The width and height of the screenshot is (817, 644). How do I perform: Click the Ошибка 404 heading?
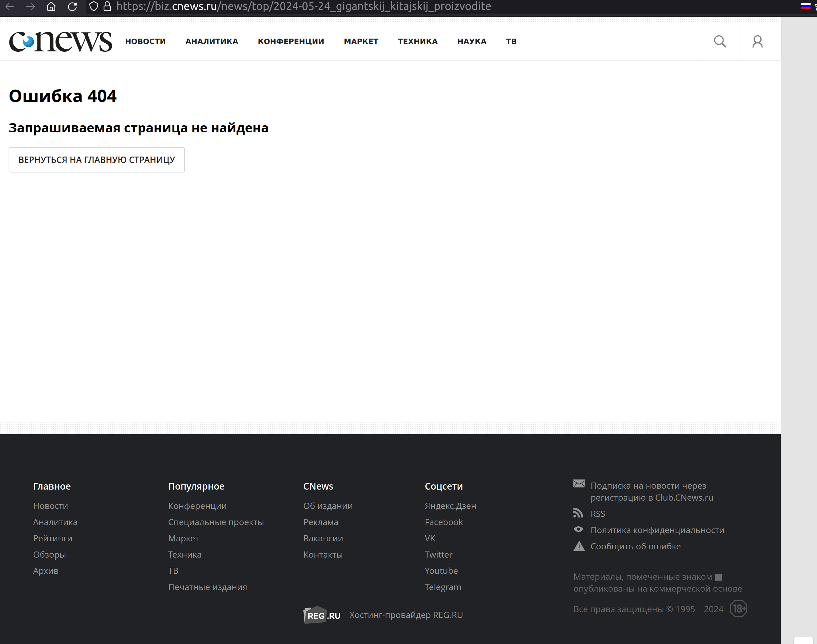(63, 96)
